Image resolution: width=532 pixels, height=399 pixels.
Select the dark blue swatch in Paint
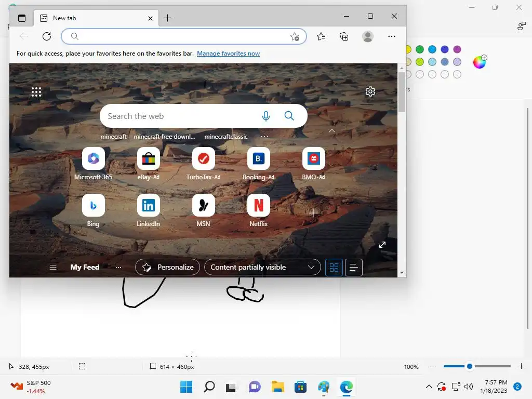445,49
